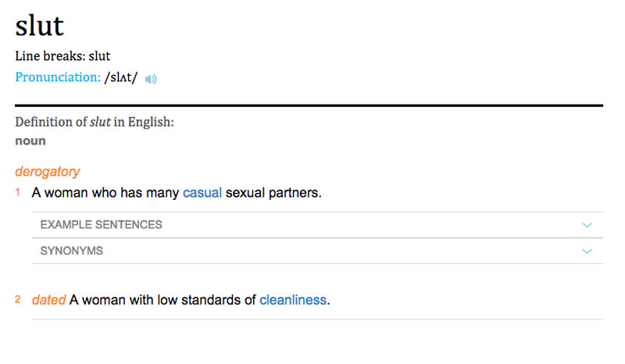Follow the 'cleanliness' hyperlink
Viewport: 625px width, 364px height.
pos(293,299)
